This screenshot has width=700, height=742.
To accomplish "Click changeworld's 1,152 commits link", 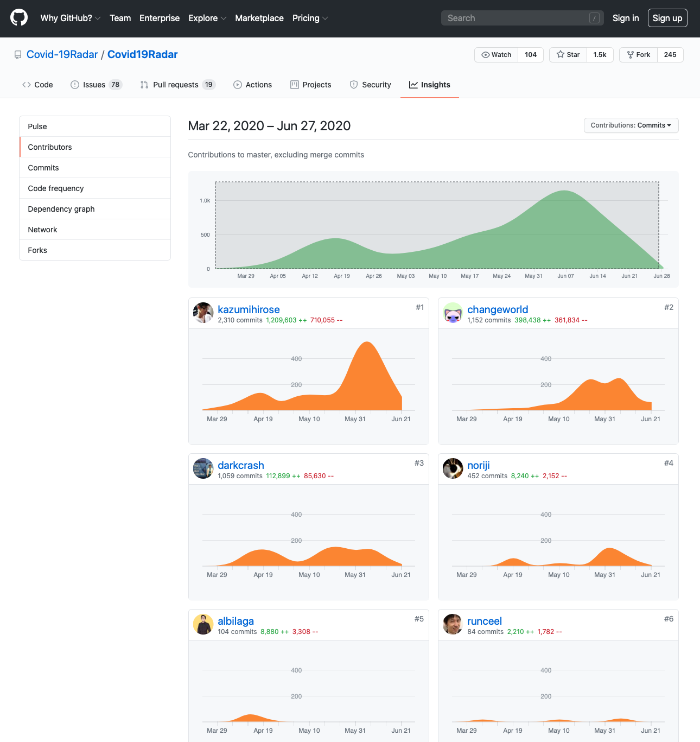I will pos(489,320).
